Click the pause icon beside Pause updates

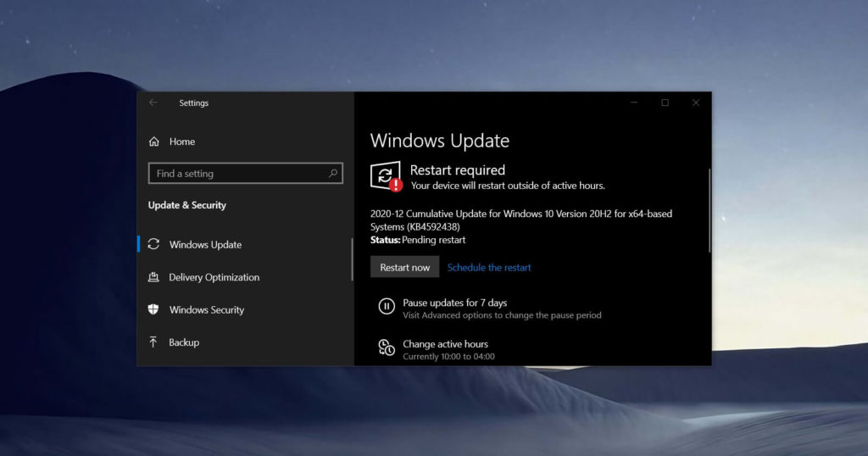pos(387,307)
